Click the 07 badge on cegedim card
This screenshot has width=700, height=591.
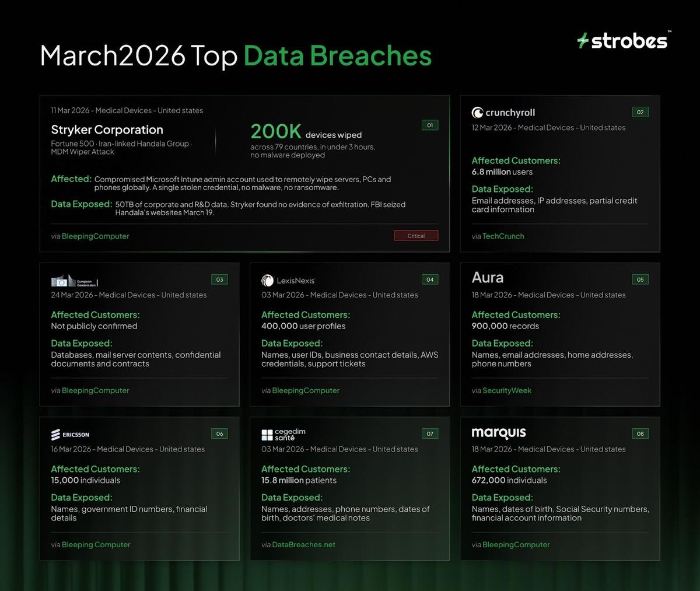(430, 433)
